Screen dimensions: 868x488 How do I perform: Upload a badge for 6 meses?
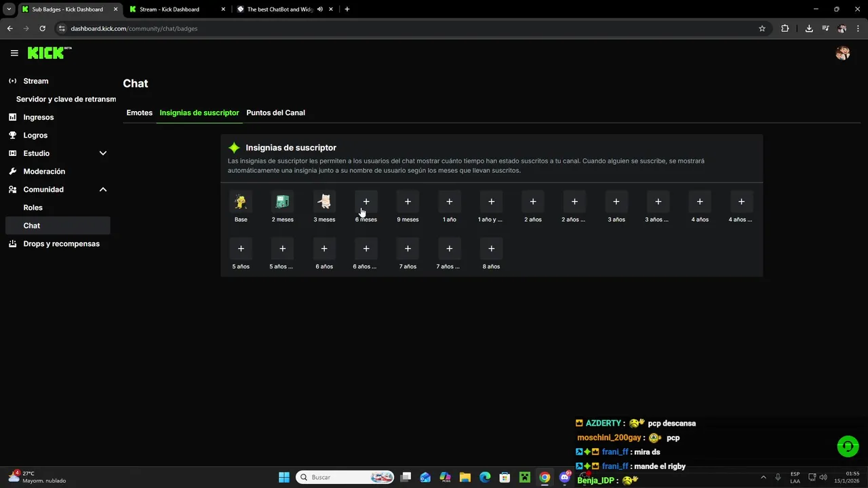(366, 201)
